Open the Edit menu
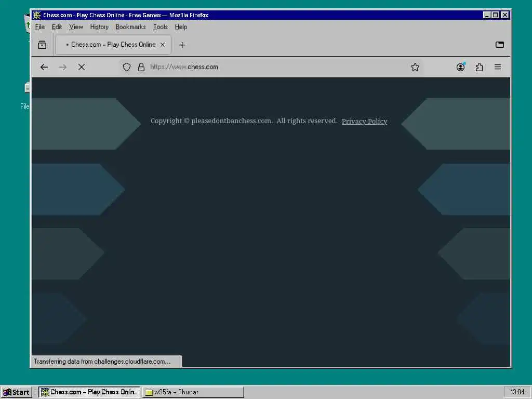The image size is (532, 399). 57,27
